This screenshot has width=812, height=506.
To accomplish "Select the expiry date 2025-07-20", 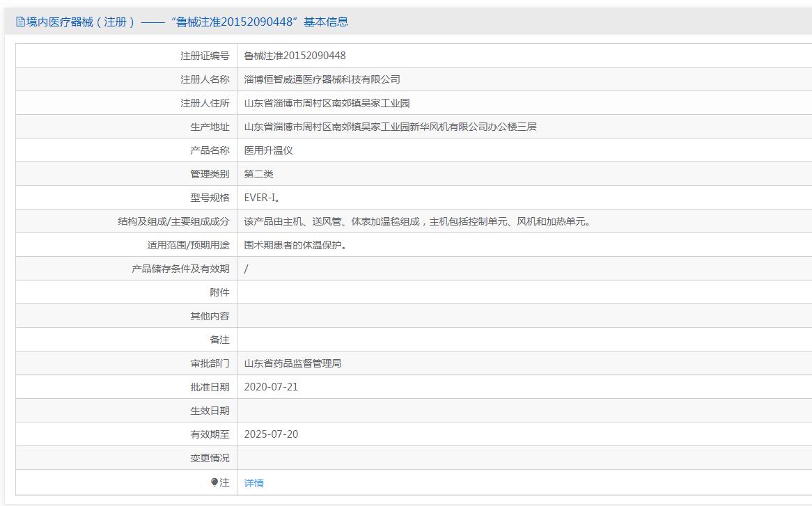I will click(x=271, y=434).
